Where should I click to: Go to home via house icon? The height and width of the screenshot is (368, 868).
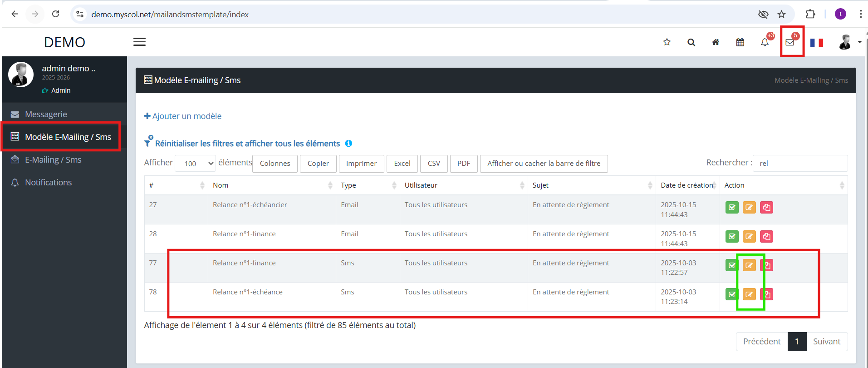click(x=716, y=42)
